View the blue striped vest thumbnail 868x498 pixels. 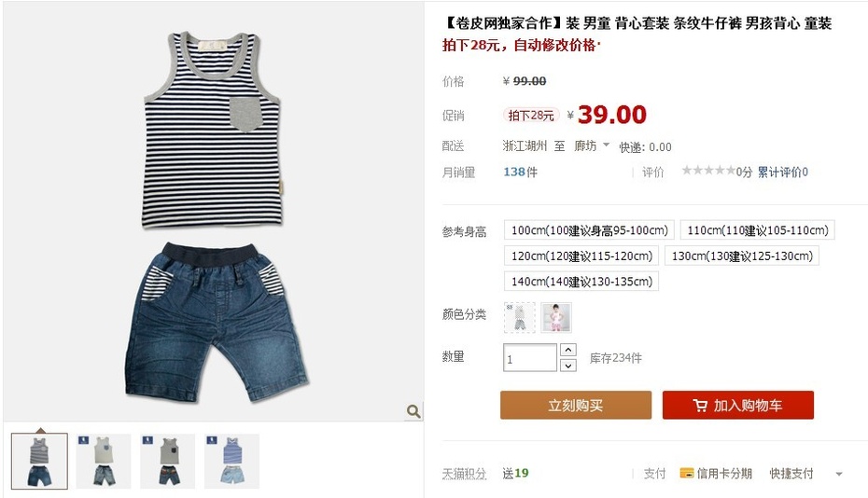coord(232,461)
